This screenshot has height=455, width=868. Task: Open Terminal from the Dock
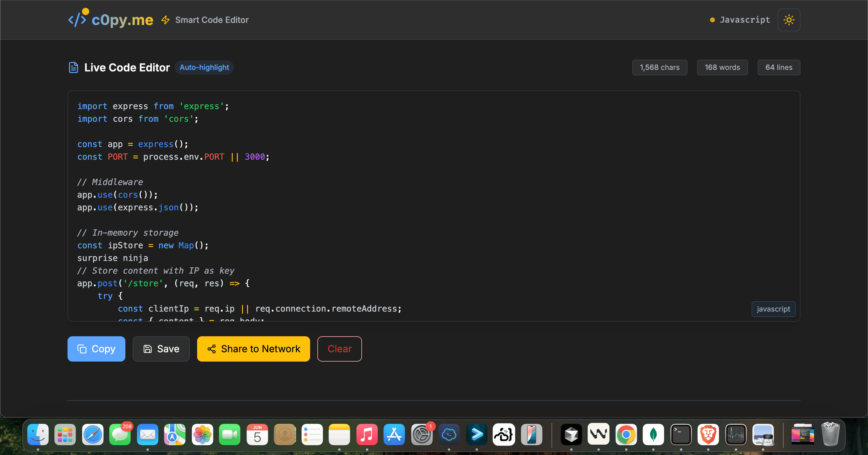click(x=681, y=435)
